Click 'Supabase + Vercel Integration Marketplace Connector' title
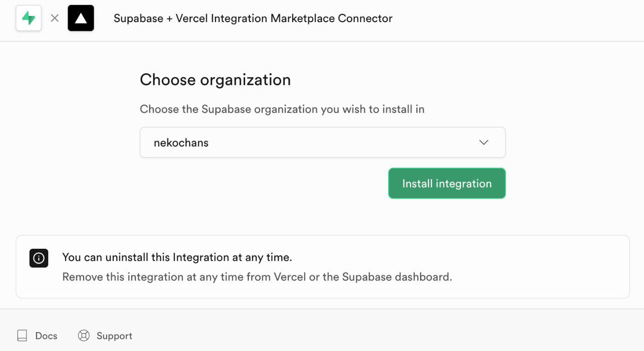 (x=253, y=18)
